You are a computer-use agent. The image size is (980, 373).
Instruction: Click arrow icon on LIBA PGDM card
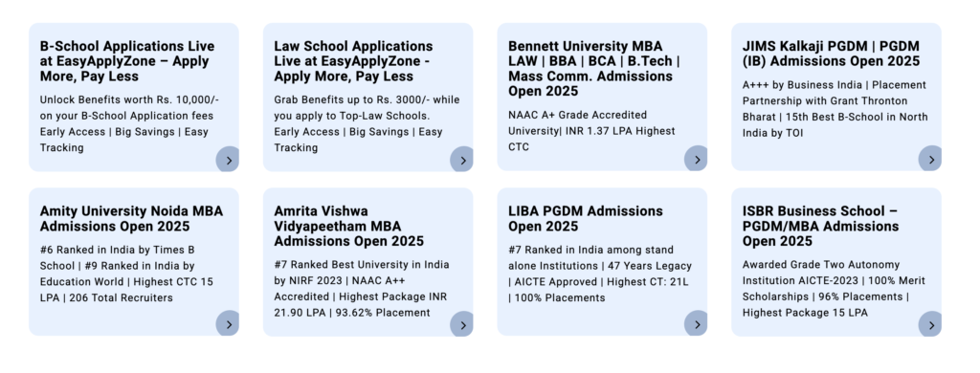[x=697, y=324]
